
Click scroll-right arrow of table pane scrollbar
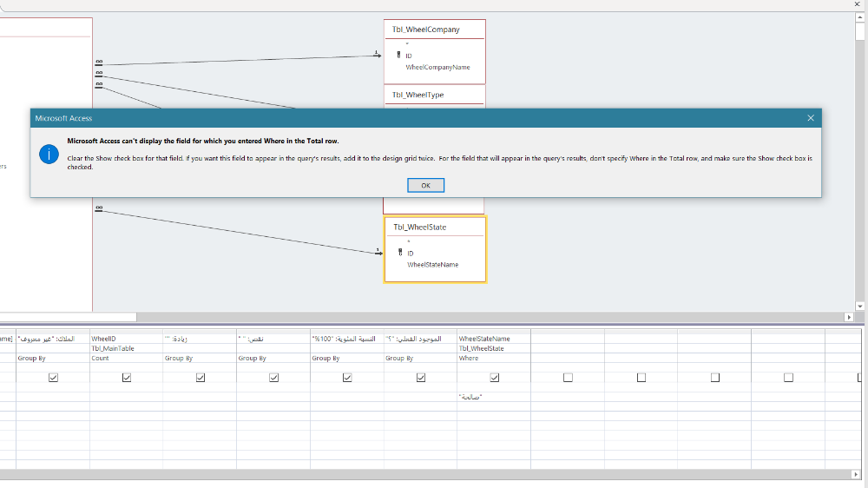tap(849, 317)
